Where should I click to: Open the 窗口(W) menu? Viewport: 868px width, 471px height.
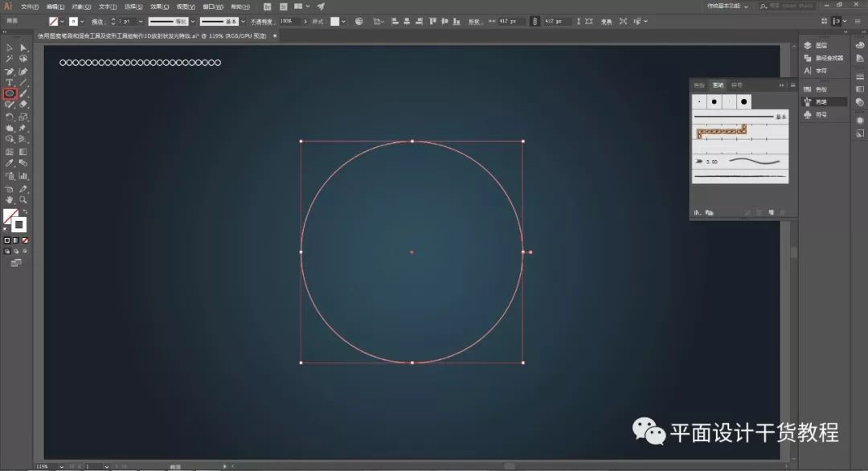coord(213,6)
